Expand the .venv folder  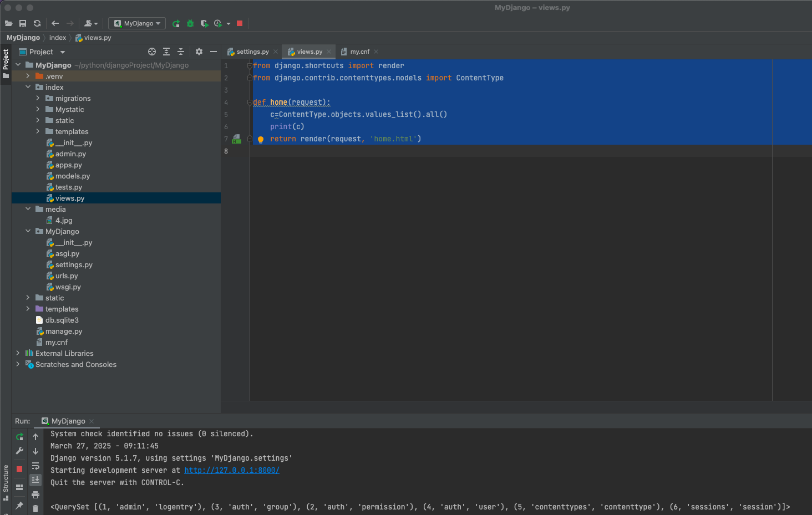pos(28,76)
